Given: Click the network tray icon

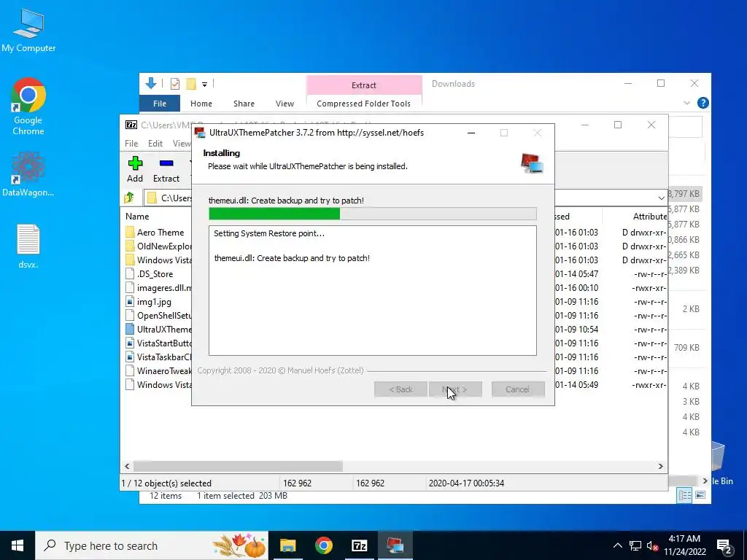Looking at the screenshot, I should [635, 546].
